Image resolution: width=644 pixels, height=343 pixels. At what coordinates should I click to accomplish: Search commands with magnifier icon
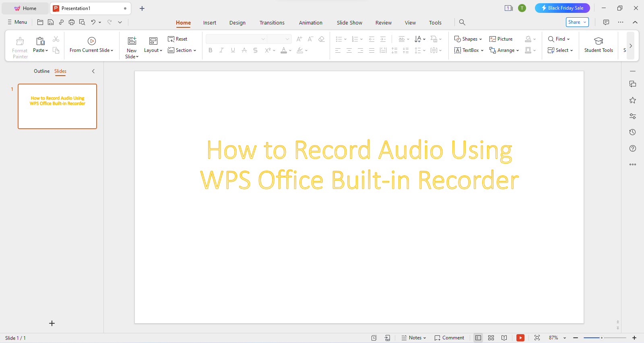[462, 23]
